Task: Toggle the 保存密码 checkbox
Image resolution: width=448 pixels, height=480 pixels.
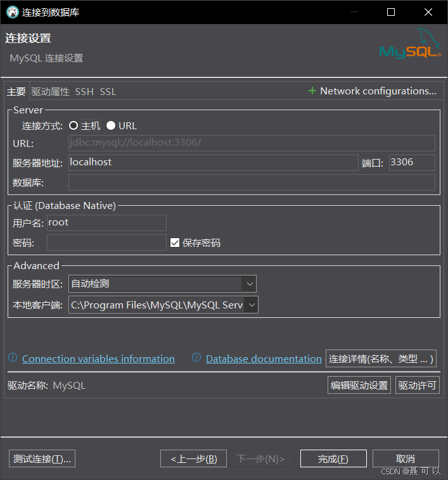Action: pos(175,243)
